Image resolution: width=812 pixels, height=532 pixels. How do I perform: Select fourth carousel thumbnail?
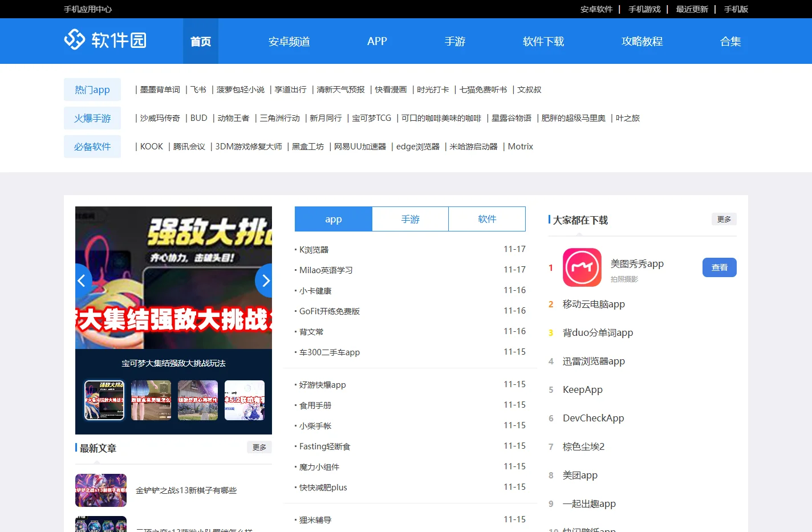(x=245, y=400)
